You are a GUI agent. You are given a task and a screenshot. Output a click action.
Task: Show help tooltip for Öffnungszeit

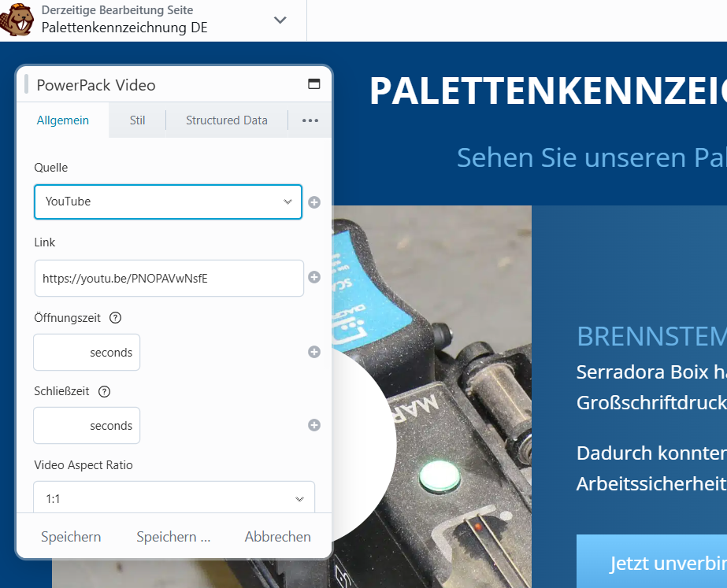click(115, 318)
